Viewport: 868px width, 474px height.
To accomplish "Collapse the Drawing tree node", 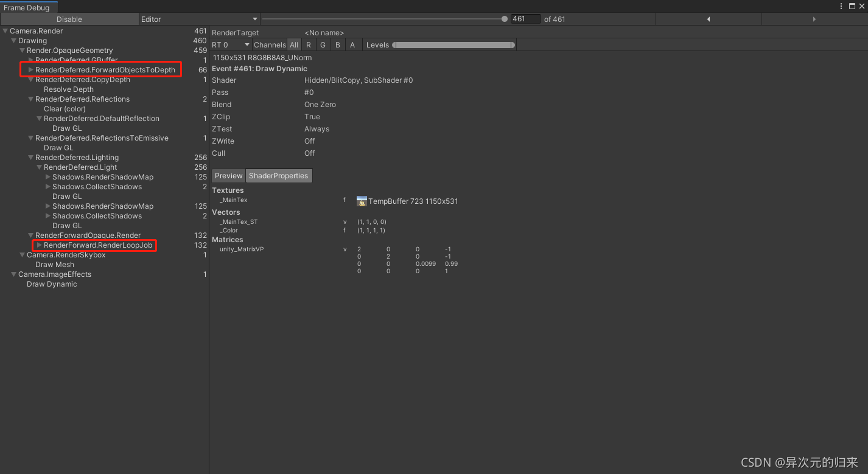I will click(x=13, y=40).
